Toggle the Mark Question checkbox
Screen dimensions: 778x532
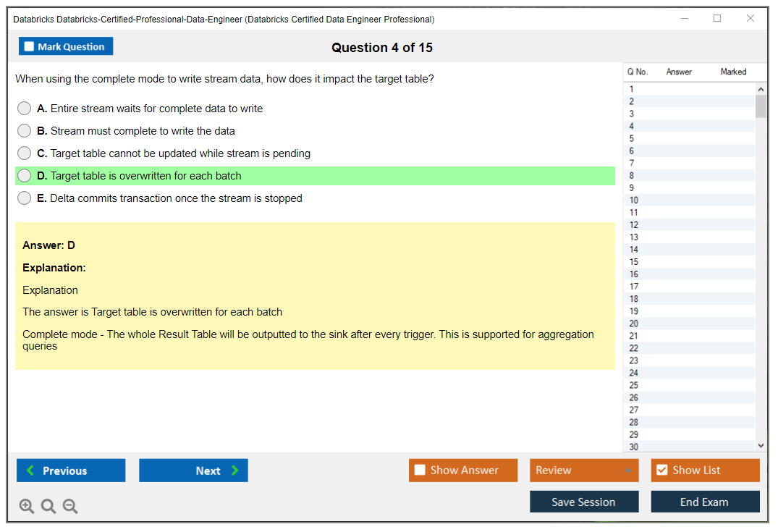click(x=29, y=47)
